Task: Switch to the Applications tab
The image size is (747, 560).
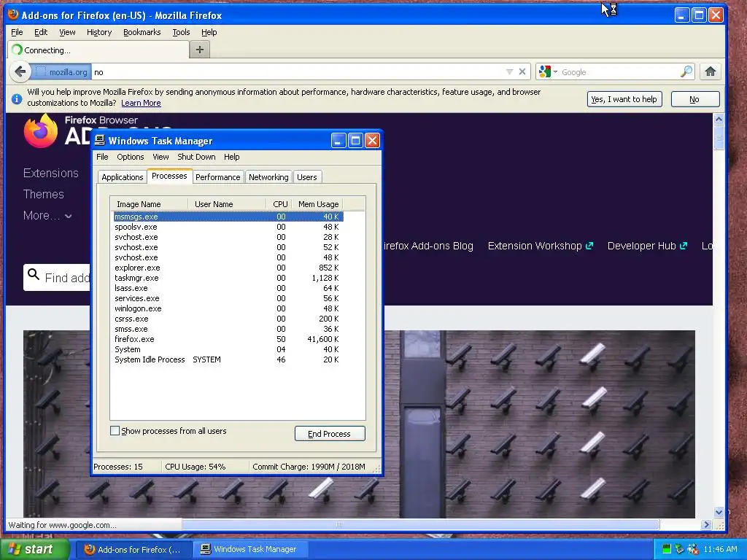Action: coord(122,177)
